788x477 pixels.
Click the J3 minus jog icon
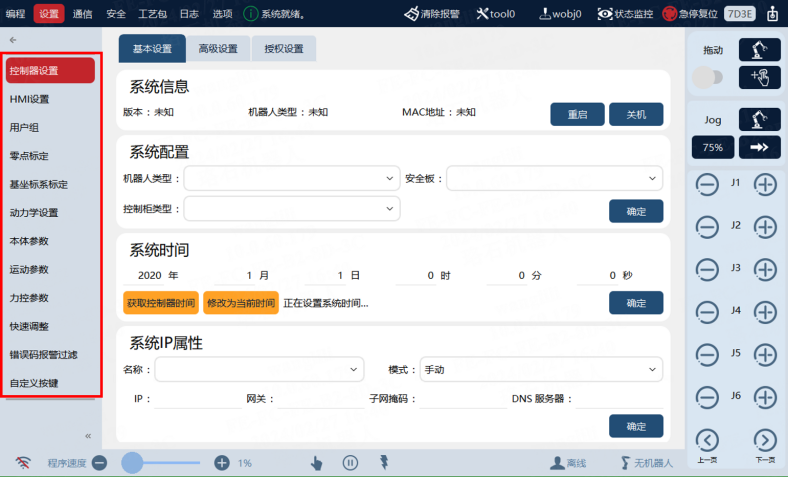tap(707, 269)
